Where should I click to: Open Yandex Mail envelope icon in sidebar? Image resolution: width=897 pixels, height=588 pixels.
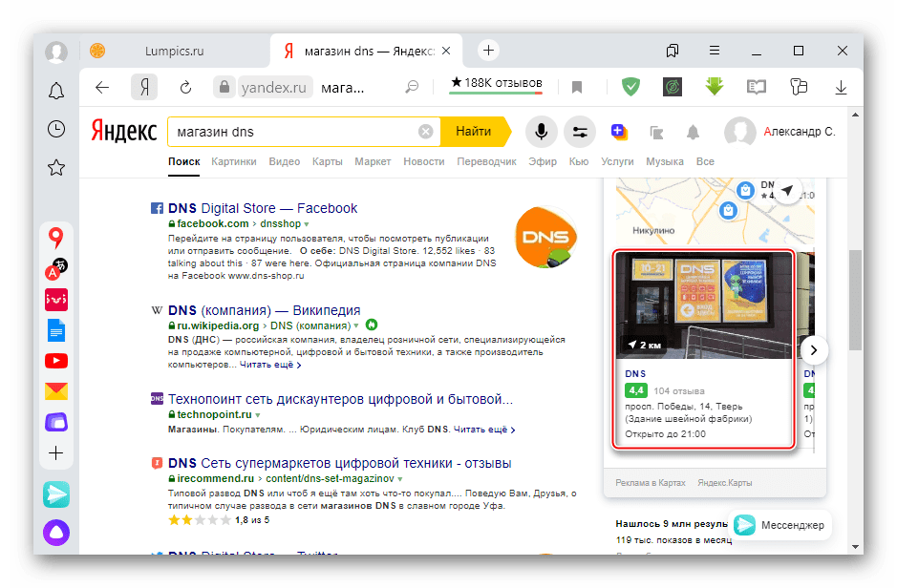(x=56, y=391)
